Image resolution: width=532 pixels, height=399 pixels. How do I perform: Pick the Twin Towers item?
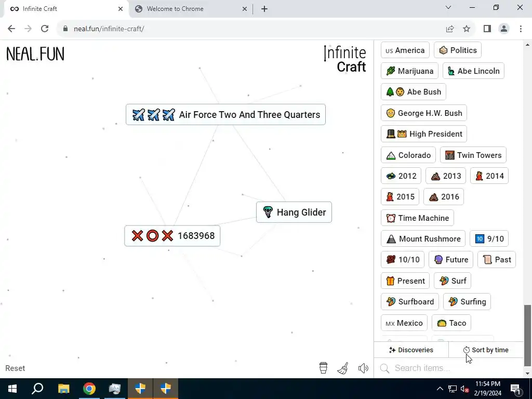coord(473,155)
